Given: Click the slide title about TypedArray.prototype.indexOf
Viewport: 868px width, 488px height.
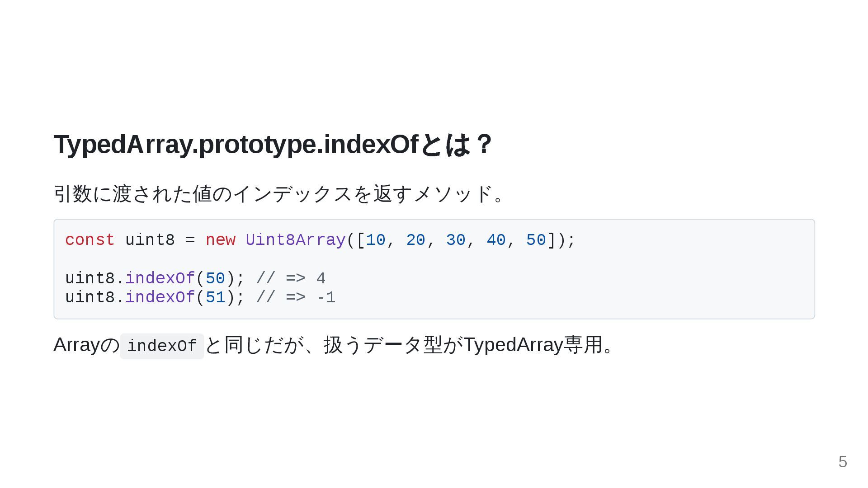Looking at the screenshot, I should click(272, 145).
